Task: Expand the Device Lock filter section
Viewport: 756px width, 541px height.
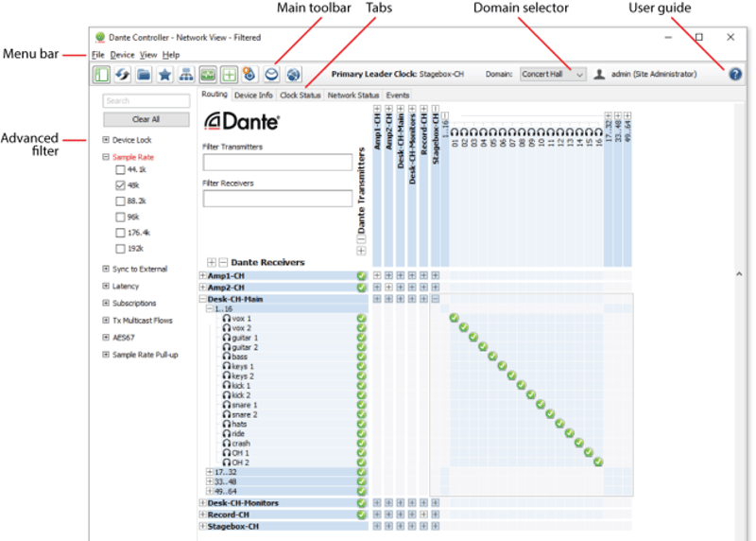Action: (106, 140)
